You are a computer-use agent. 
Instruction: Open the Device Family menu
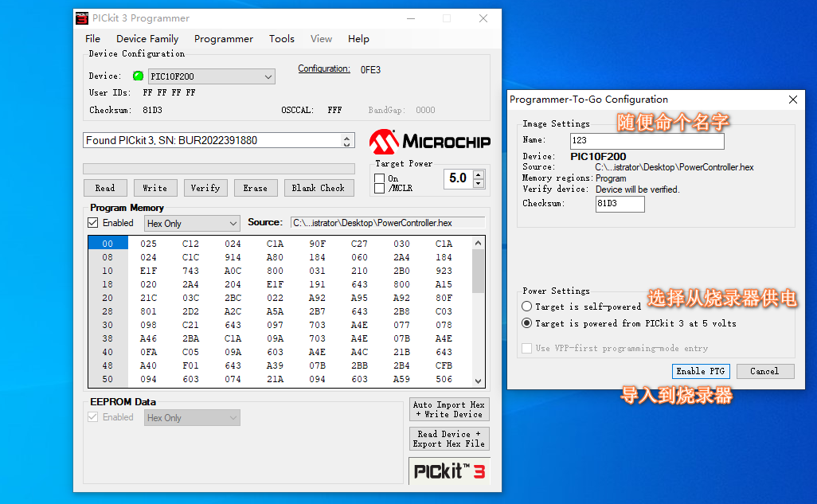(147, 38)
